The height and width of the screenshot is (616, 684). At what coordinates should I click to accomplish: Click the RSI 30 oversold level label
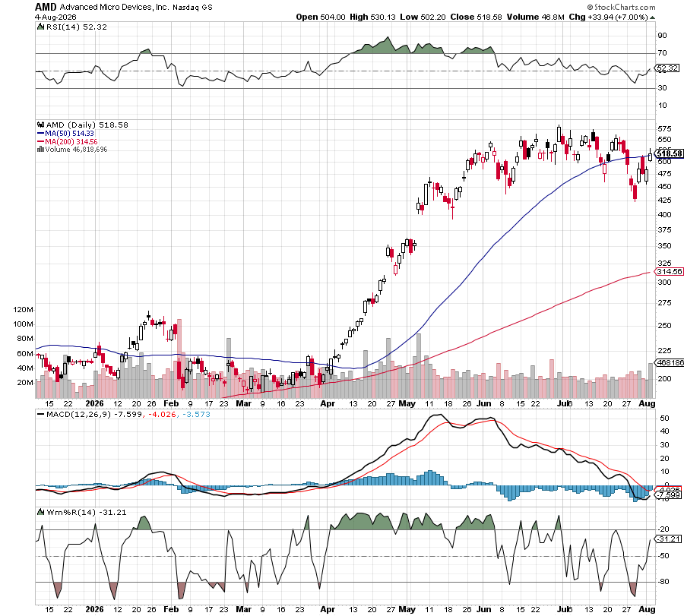click(x=662, y=87)
